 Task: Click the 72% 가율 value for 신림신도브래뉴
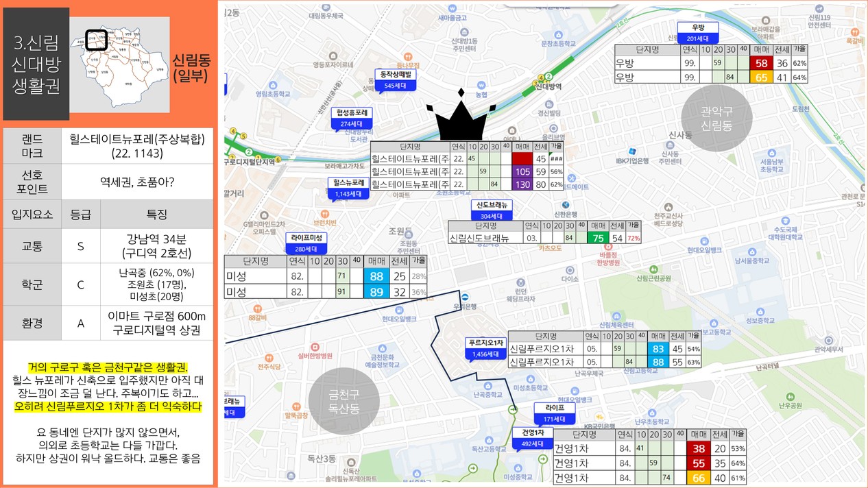point(634,238)
